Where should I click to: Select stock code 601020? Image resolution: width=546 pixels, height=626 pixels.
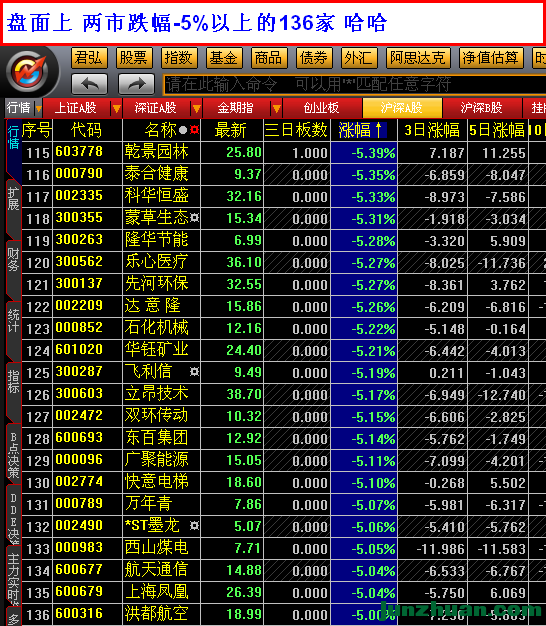pyautogui.click(x=79, y=350)
